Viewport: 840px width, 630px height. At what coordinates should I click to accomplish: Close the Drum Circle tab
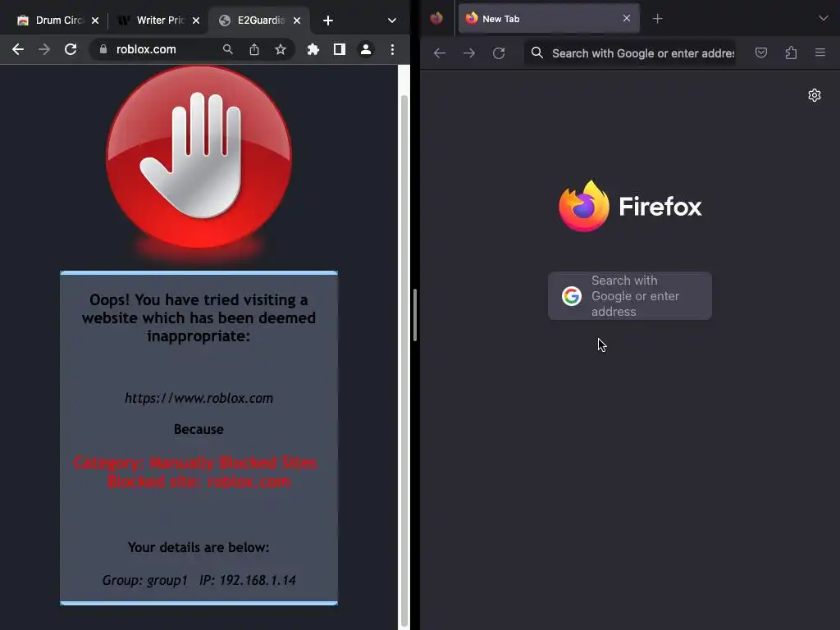coord(95,21)
